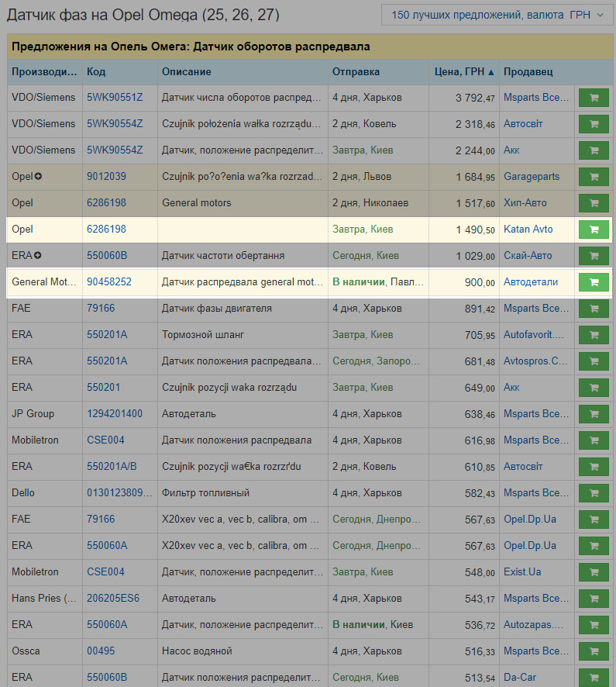Open part code 206205ES6
616x687 pixels.
coord(113,598)
